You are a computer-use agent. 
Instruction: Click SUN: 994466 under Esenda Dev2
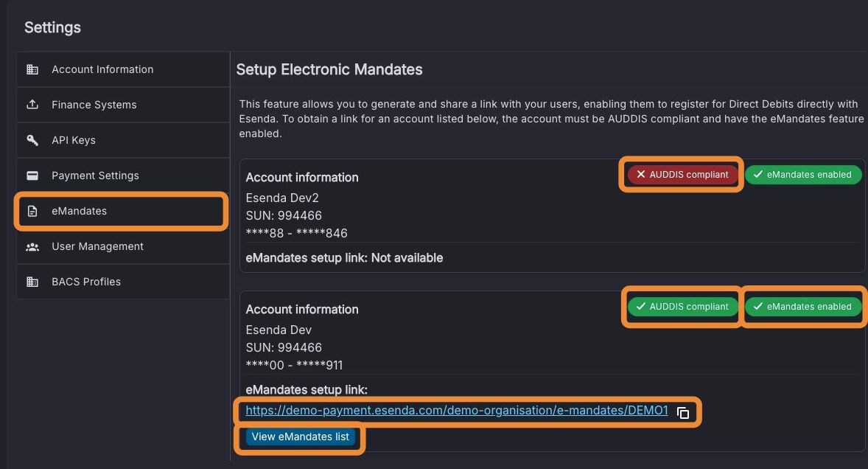(x=284, y=215)
